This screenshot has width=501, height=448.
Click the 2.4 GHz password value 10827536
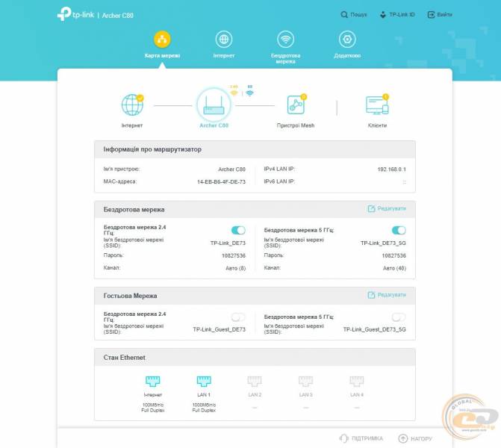coord(234,255)
